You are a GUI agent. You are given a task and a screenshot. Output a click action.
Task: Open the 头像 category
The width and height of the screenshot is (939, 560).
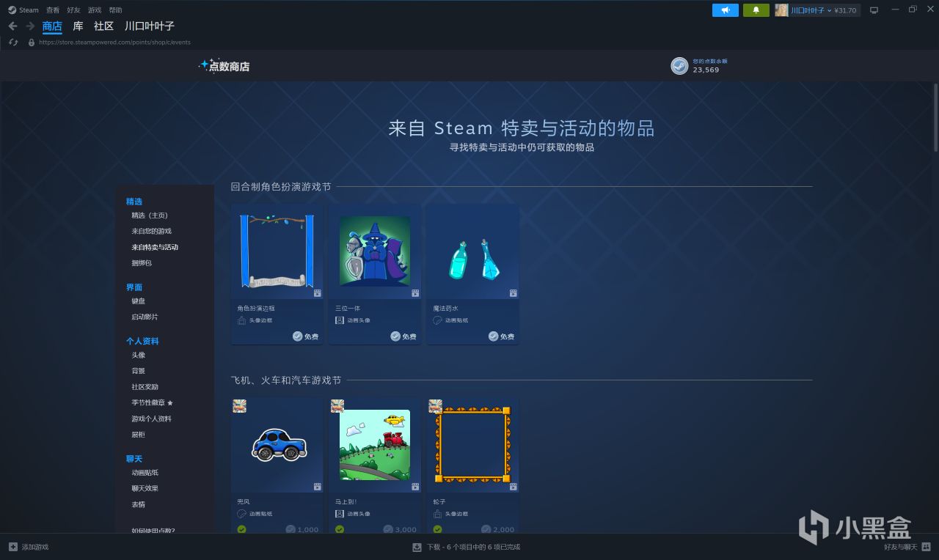(x=139, y=355)
